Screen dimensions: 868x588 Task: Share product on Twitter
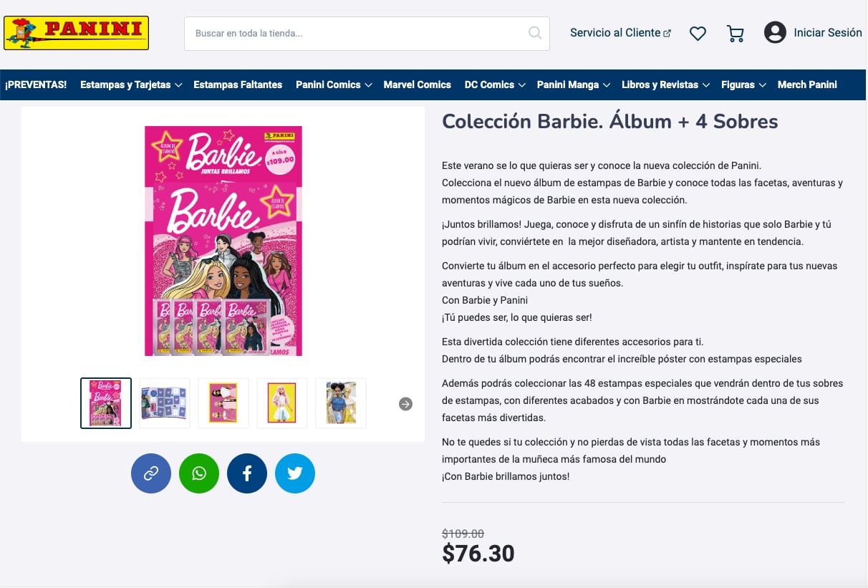[x=295, y=473]
